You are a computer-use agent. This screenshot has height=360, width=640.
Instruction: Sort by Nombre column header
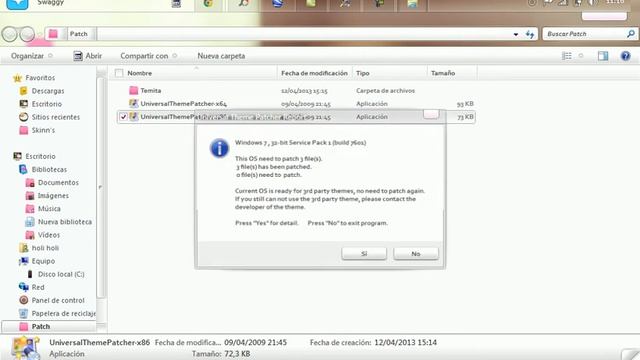click(140, 73)
